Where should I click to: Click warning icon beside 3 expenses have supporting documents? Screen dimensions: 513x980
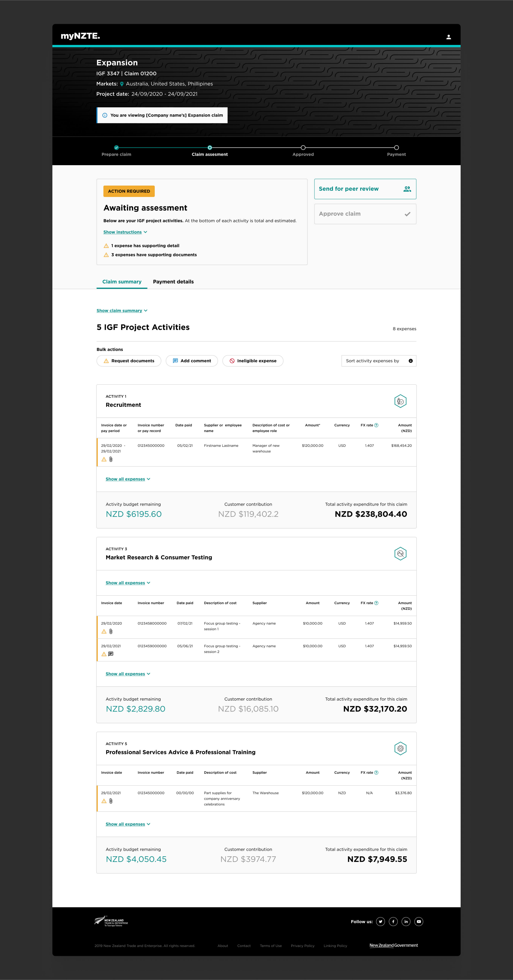click(106, 255)
